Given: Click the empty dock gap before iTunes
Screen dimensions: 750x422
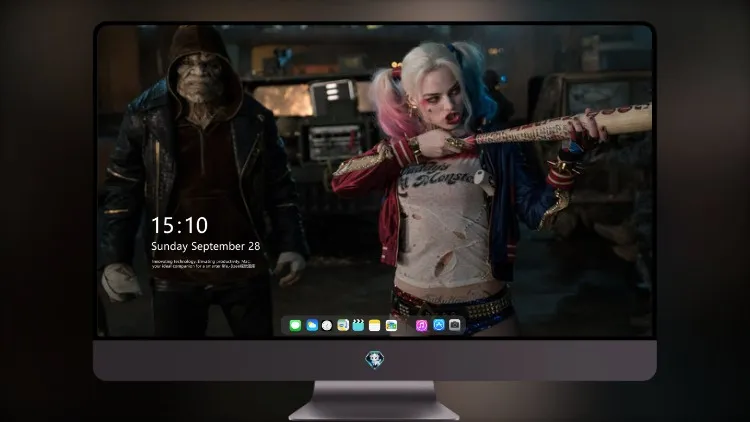Looking at the screenshot, I should 407,326.
